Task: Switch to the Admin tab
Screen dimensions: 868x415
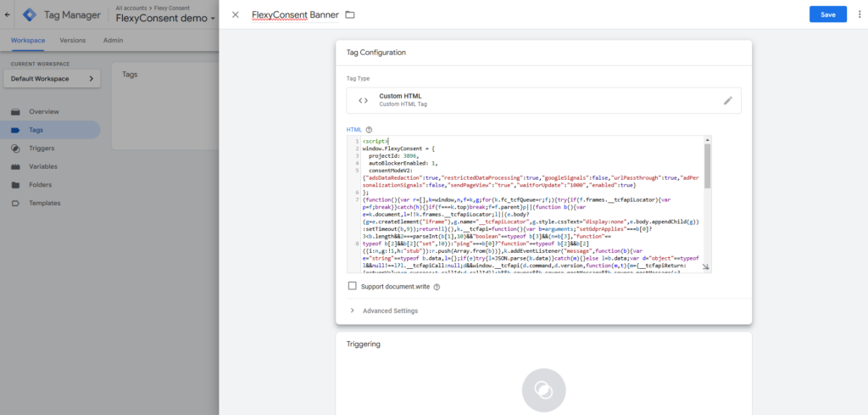Action: tap(113, 40)
